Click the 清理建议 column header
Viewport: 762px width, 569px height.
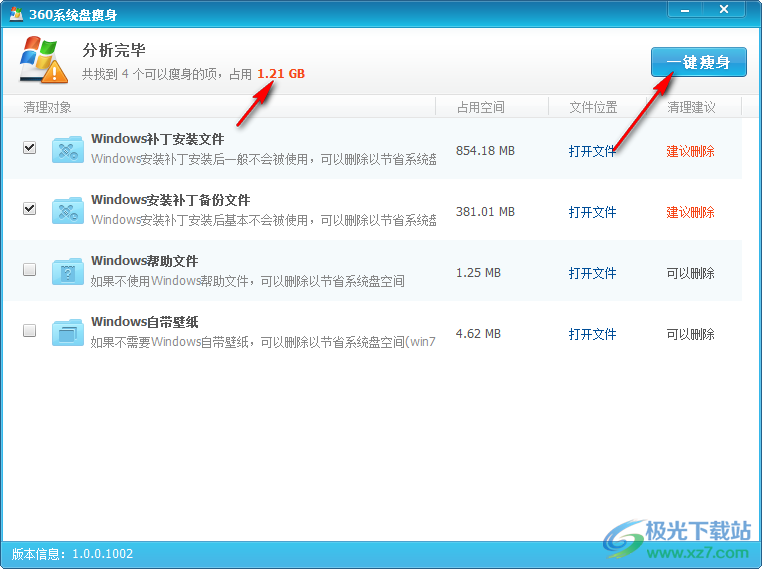[x=691, y=107]
